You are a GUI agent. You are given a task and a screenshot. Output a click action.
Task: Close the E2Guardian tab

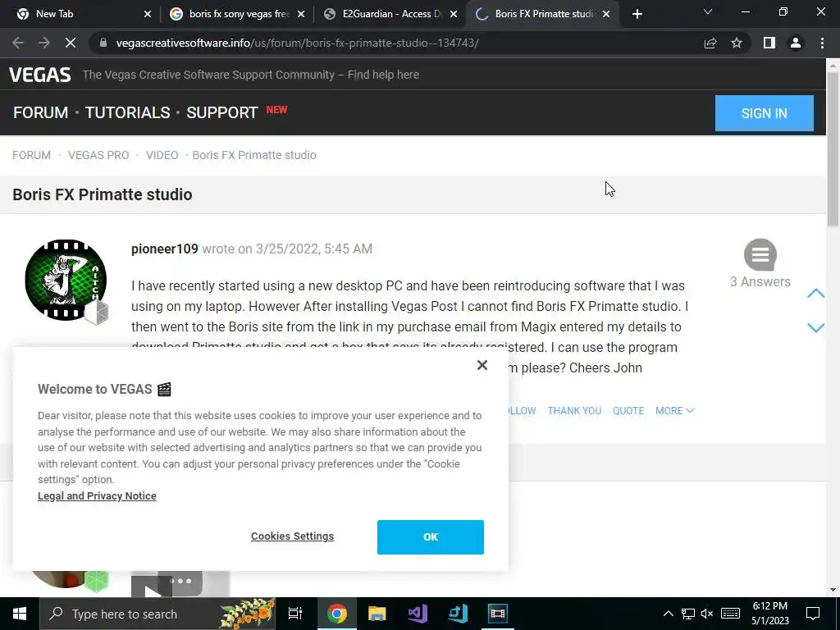(x=454, y=14)
